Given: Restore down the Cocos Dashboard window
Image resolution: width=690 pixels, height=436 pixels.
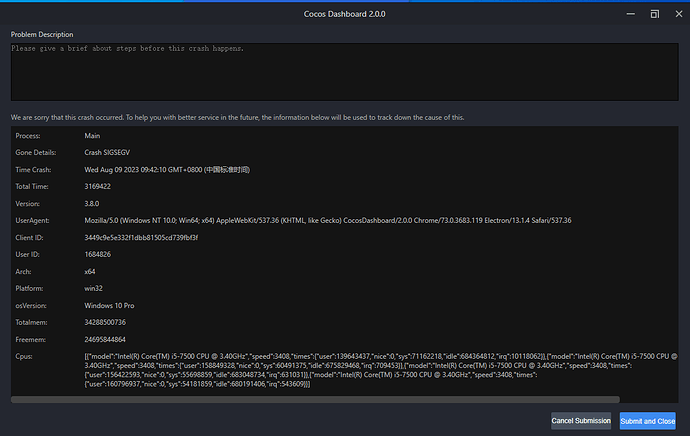Looking at the screenshot, I should coord(654,14).
